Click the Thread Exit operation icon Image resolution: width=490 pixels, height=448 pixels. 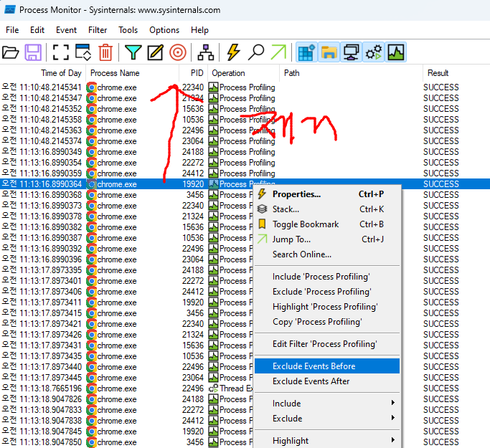pyautogui.click(x=214, y=389)
